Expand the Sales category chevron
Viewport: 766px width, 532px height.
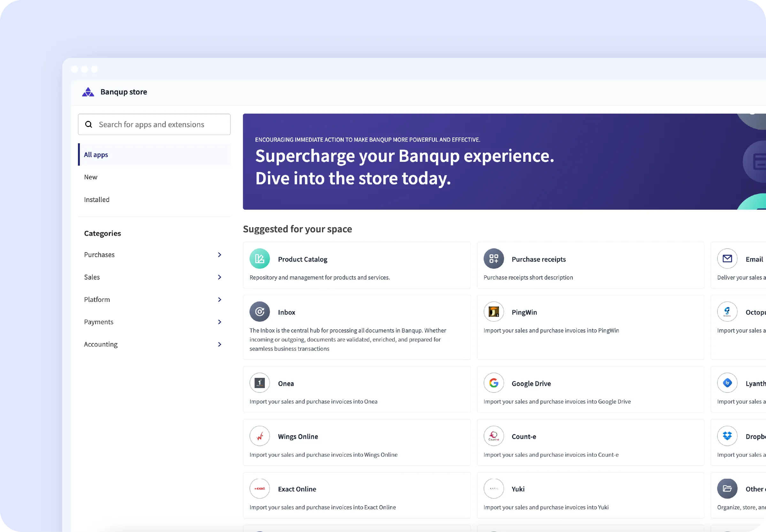(x=219, y=277)
